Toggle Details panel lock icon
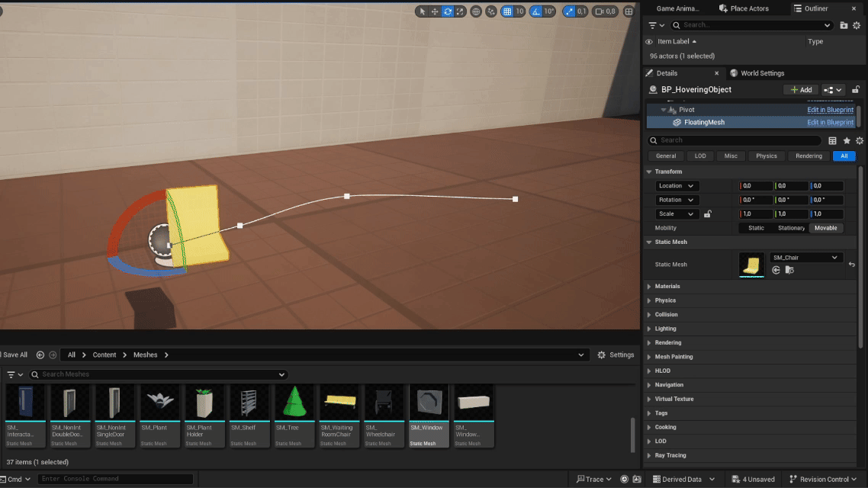This screenshot has width=868, height=488. click(856, 90)
